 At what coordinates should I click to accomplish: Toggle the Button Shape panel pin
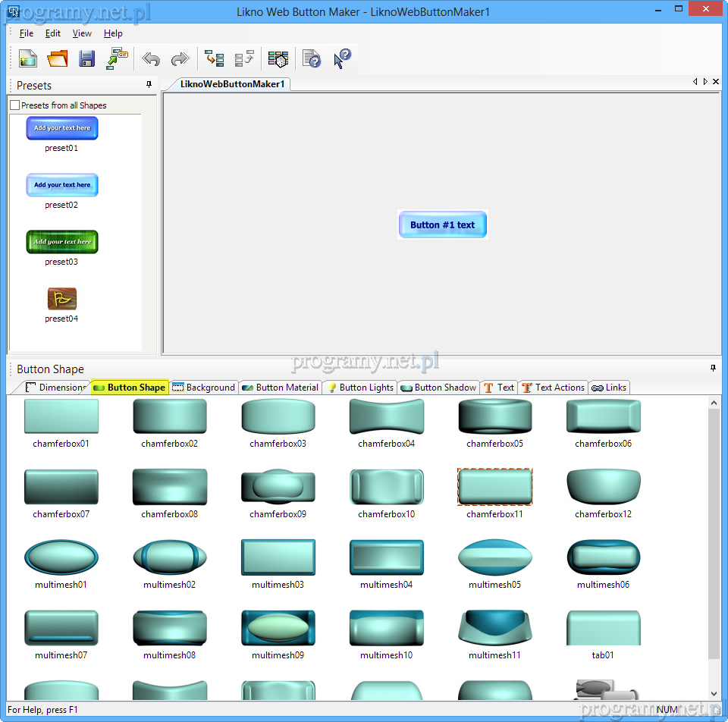coord(713,369)
